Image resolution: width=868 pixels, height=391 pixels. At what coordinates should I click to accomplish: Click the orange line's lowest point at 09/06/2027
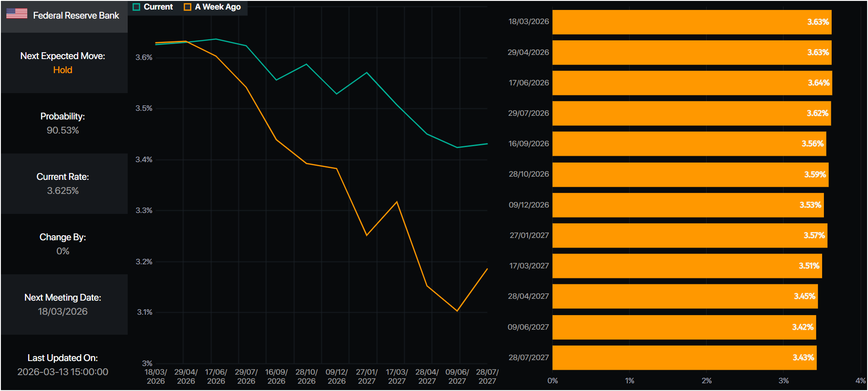(457, 311)
